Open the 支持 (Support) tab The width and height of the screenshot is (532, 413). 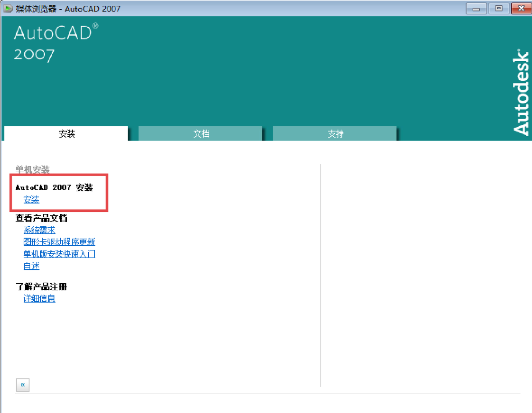[334, 134]
